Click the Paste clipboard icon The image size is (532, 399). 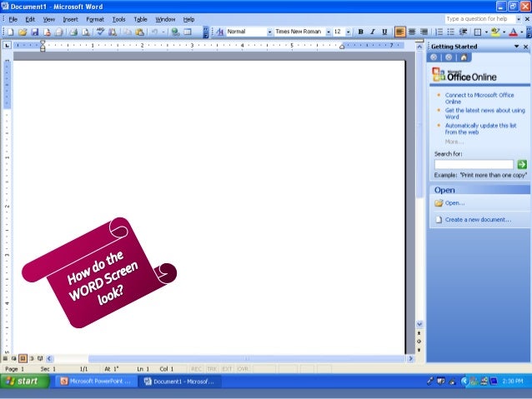pyautogui.click(x=139, y=32)
